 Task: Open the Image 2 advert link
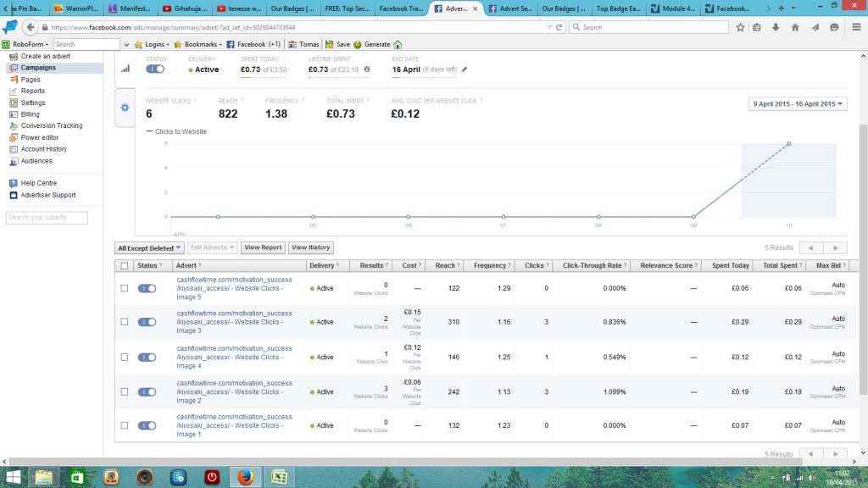tap(234, 391)
